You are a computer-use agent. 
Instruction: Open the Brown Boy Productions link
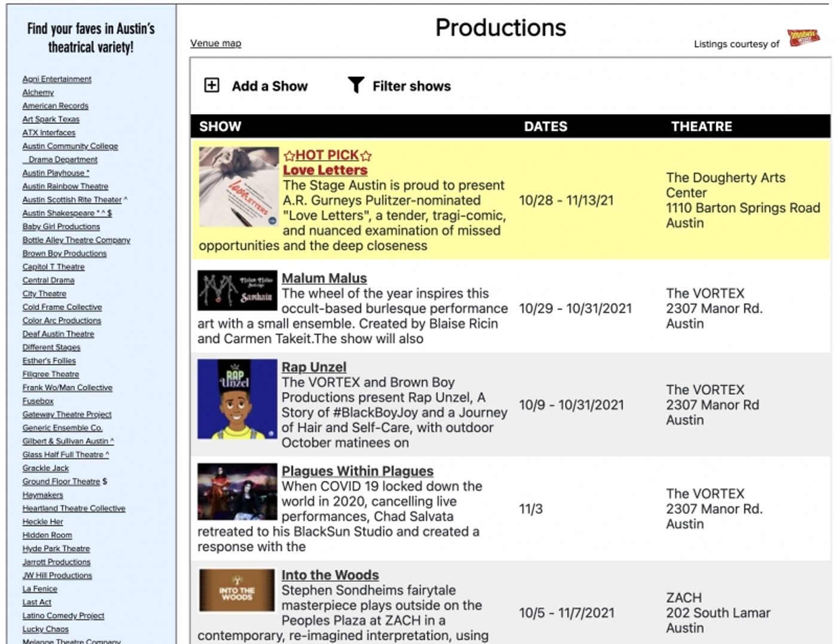point(64,253)
